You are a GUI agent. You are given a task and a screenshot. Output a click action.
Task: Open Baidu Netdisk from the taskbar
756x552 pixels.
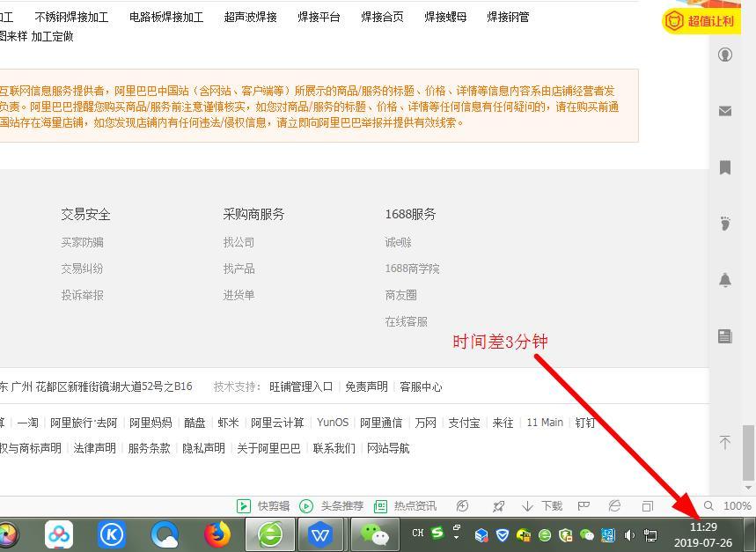coord(59,534)
